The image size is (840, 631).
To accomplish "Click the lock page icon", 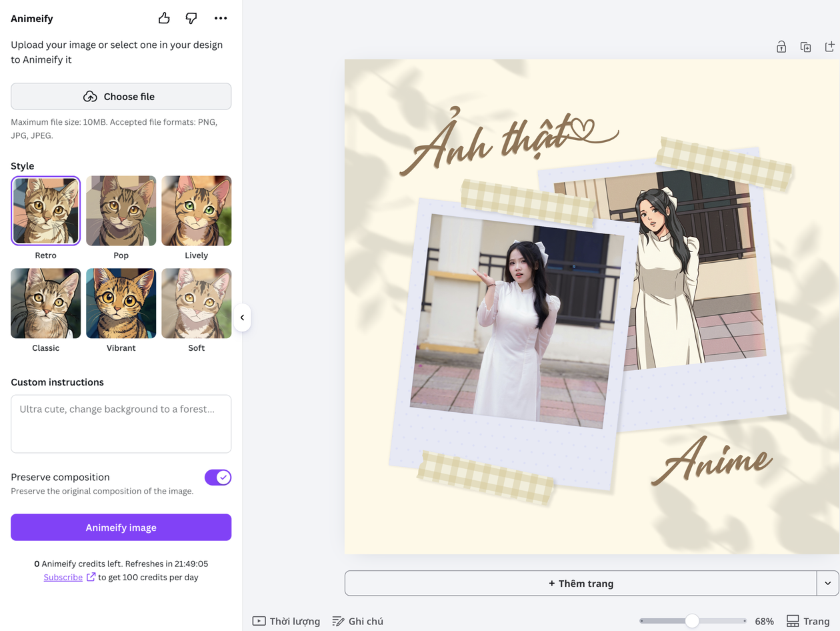I will (781, 47).
